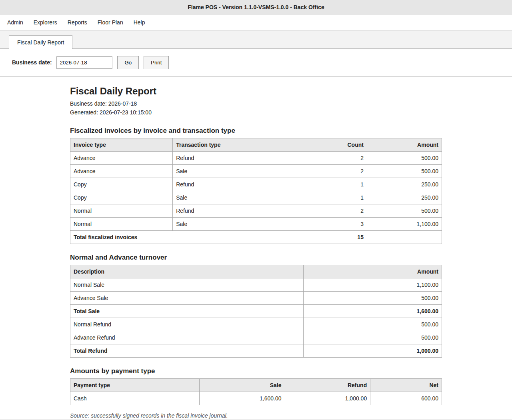Open the Floor Plan menu
This screenshot has width=512, height=420.
tap(110, 22)
